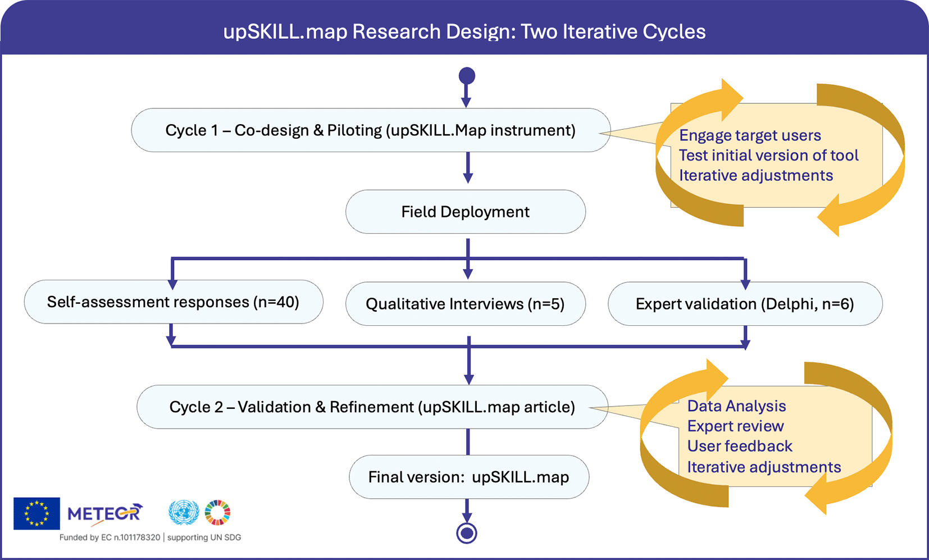The width and height of the screenshot is (929, 560).
Task: Select the filled start node circle
Action: pos(467,76)
